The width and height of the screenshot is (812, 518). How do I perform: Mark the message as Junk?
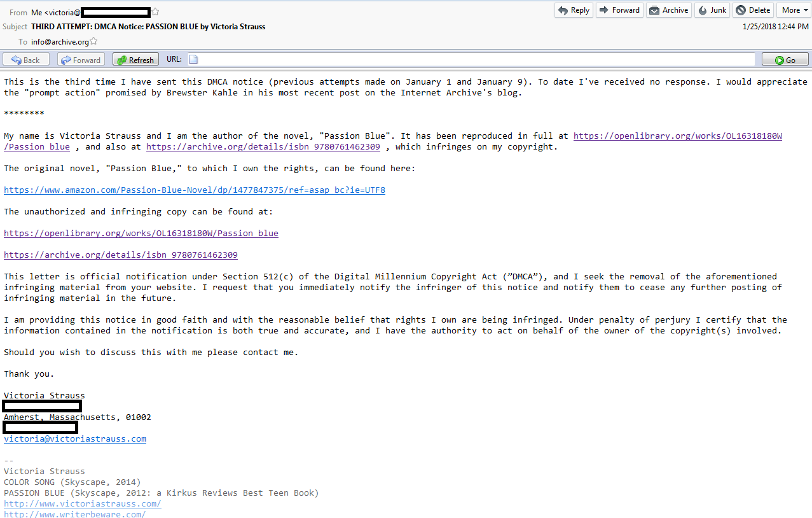pos(712,10)
